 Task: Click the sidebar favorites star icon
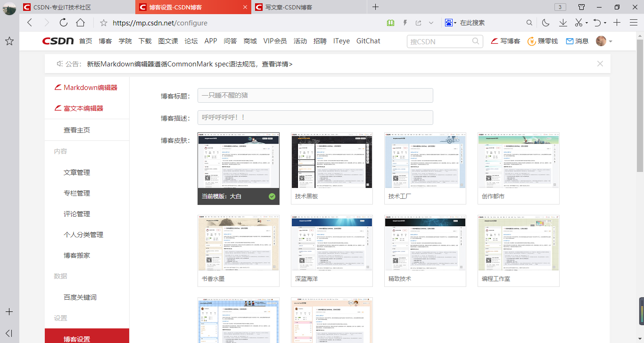pos(9,41)
